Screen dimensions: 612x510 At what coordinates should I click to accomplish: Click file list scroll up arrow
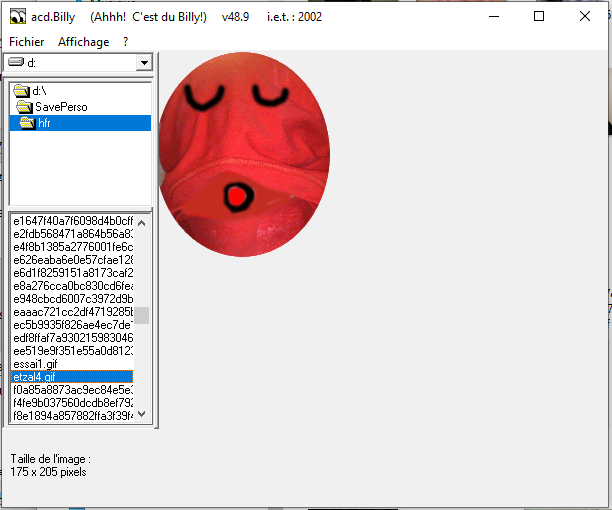pyautogui.click(x=142, y=223)
